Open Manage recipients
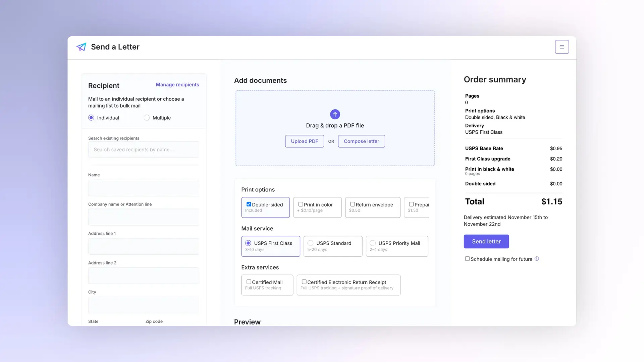644x362 pixels. (x=177, y=84)
